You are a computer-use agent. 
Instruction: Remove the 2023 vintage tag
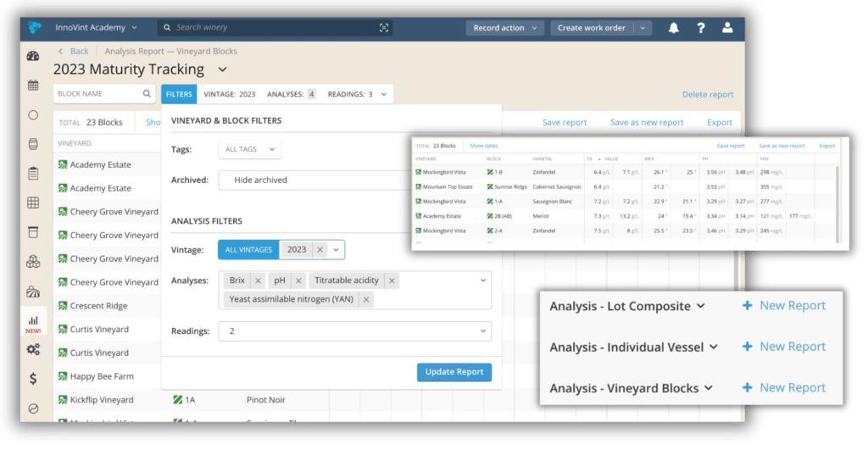pyautogui.click(x=320, y=250)
